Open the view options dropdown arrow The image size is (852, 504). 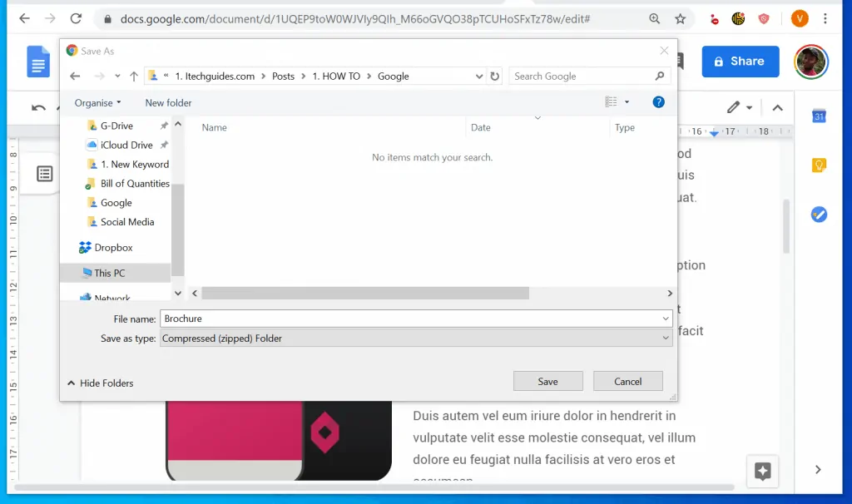(627, 102)
